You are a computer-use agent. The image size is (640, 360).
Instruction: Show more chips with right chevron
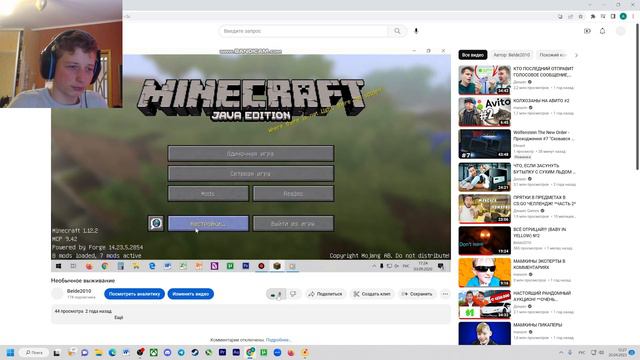576,55
